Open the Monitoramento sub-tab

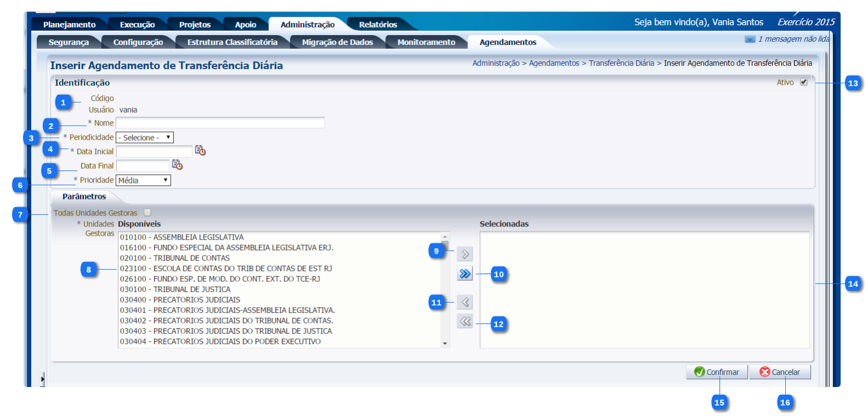(426, 42)
